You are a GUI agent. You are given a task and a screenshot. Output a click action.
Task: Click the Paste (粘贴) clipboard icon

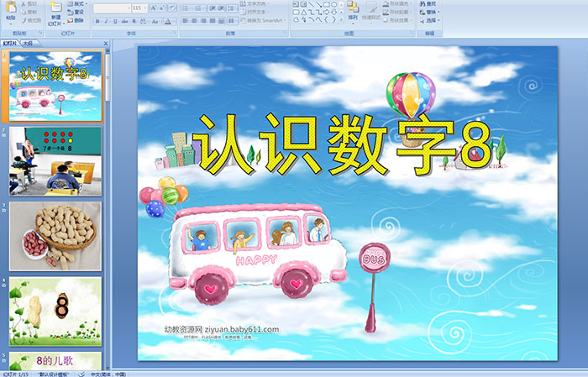11,7
